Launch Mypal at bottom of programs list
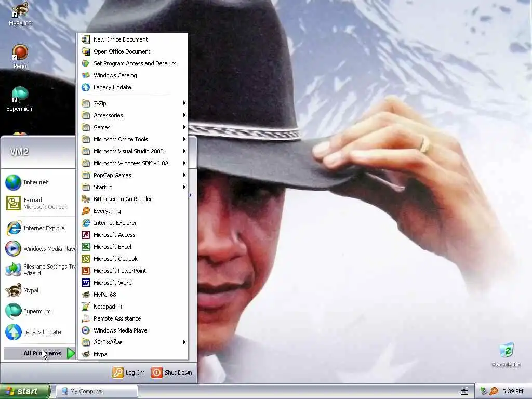This screenshot has height=399, width=532. click(x=134, y=354)
